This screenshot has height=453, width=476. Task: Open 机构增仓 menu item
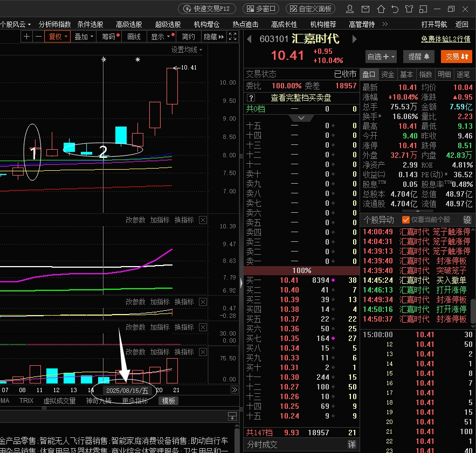click(206, 24)
